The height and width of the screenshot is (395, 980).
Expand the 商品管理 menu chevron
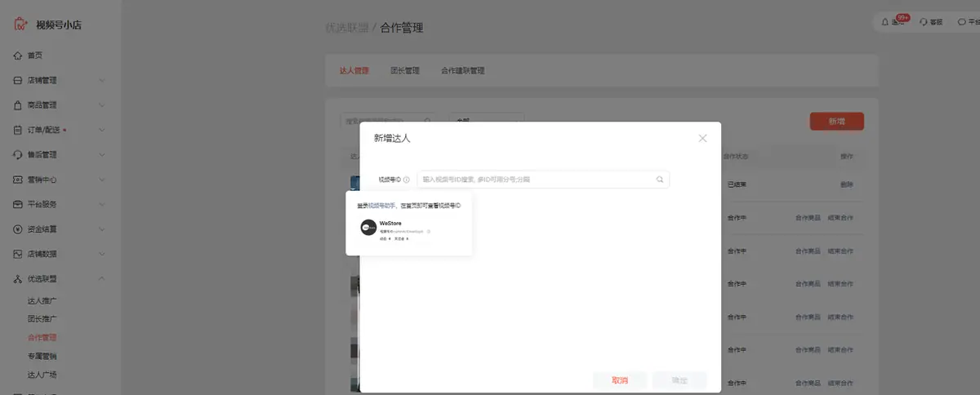pyautogui.click(x=102, y=105)
